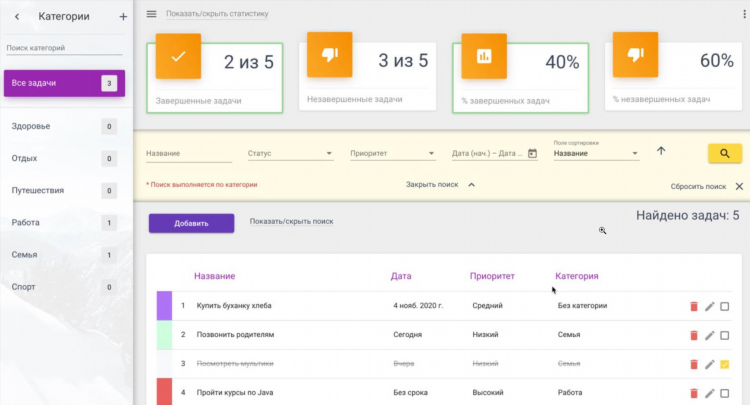The image size is (750, 405).
Task: Click the thumbs-down icon on Незавершенные задачи
Action: [330, 55]
